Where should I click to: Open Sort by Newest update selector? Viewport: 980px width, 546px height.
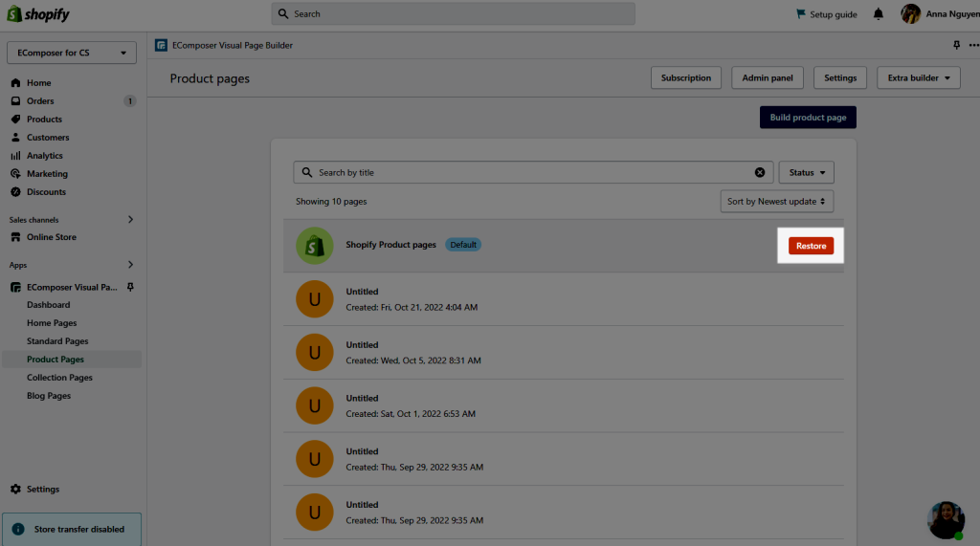click(777, 201)
